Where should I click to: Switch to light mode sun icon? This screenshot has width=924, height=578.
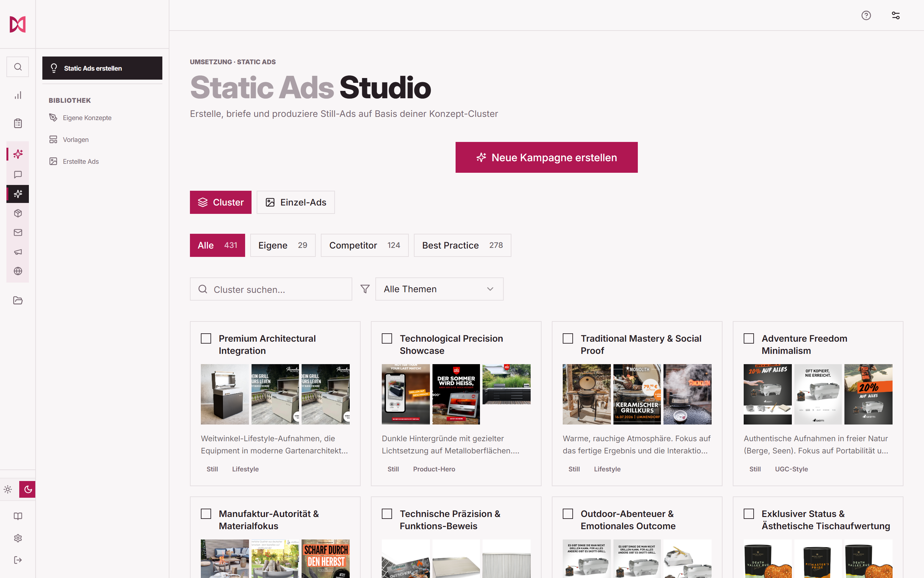click(8, 489)
